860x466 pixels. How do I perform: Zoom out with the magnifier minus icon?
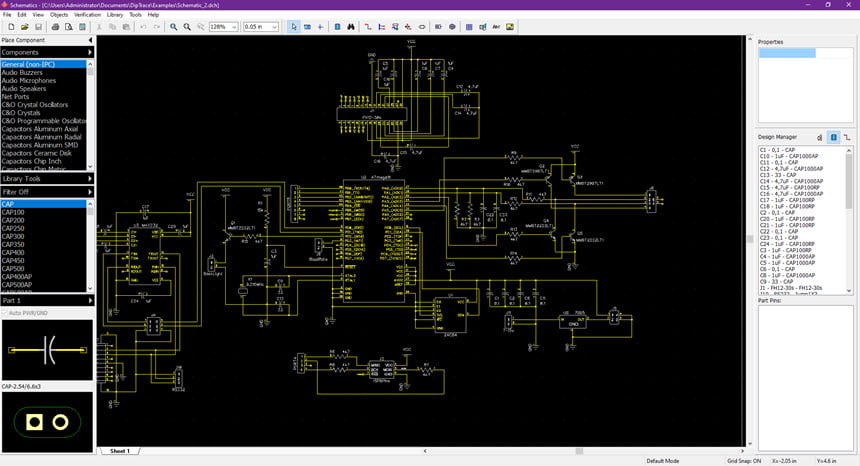click(x=187, y=26)
